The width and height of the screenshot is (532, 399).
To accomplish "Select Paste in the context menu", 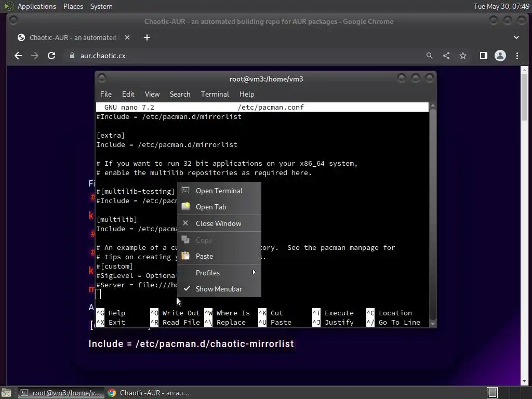I will (219, 256).
